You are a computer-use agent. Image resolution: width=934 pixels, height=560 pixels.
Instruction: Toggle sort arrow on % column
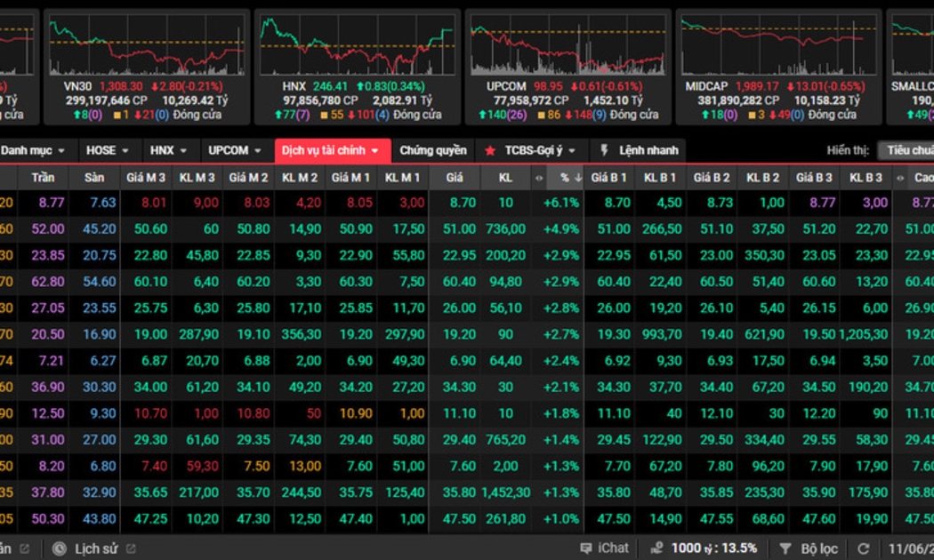(x=577, y=178)
